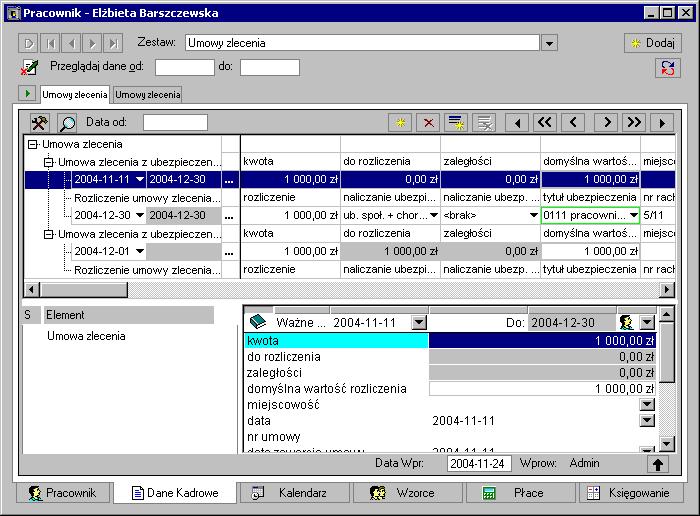This screenshot has height=516, width=700.
Task: Click the double left chevron button
Action: point(545,122)
